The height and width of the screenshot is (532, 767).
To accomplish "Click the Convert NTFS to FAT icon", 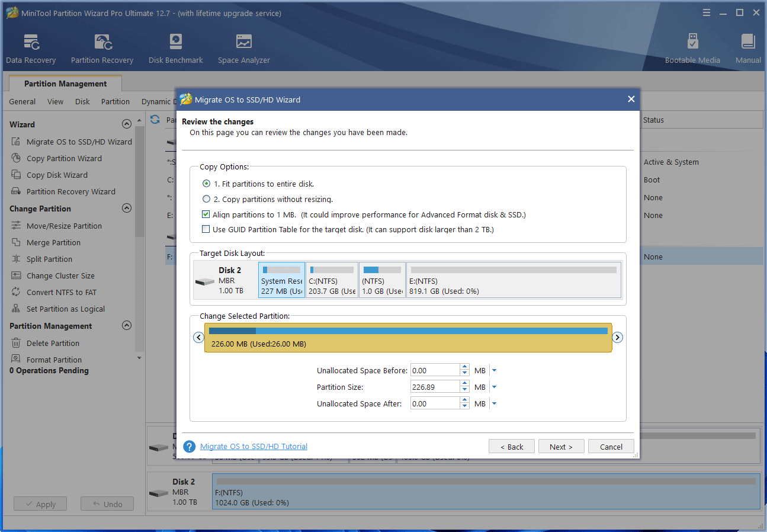I will coord(16,292).
